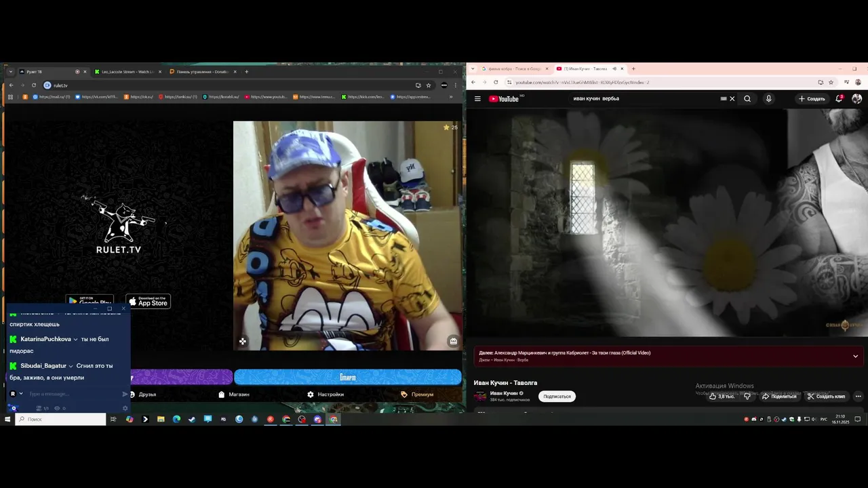
Task: Switch to the Leo_Lacoste Stream tab
Action: coord(128,72)
